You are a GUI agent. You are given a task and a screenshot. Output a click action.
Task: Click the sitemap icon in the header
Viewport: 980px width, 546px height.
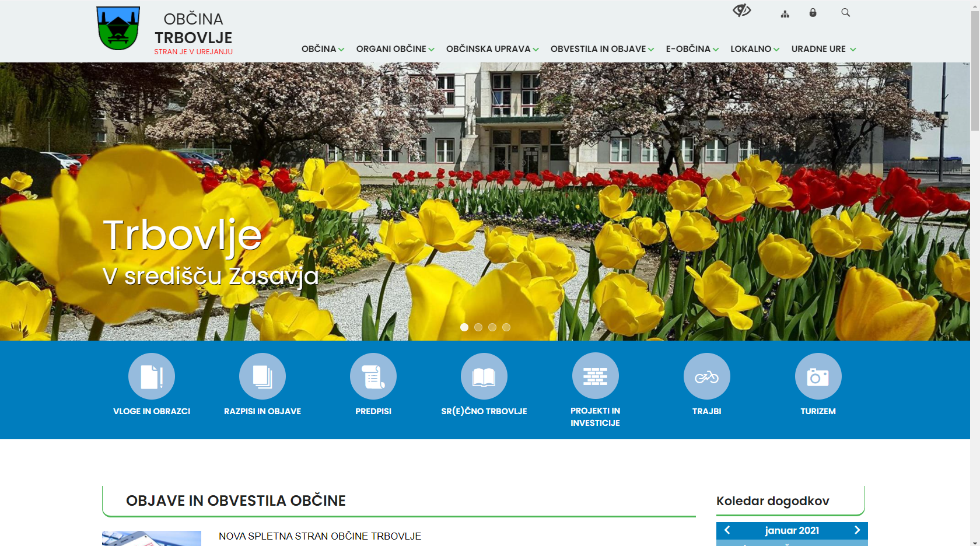(785, 12)
